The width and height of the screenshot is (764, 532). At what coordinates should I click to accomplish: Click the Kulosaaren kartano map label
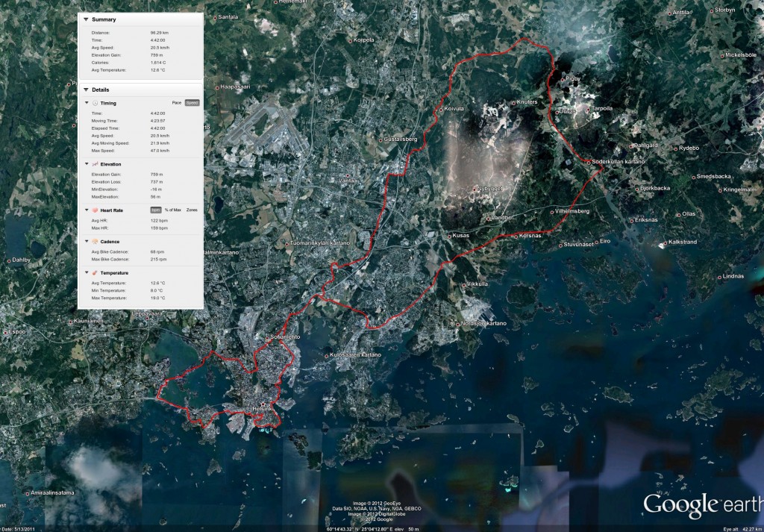pyautogui.click(x=356, y=355)
